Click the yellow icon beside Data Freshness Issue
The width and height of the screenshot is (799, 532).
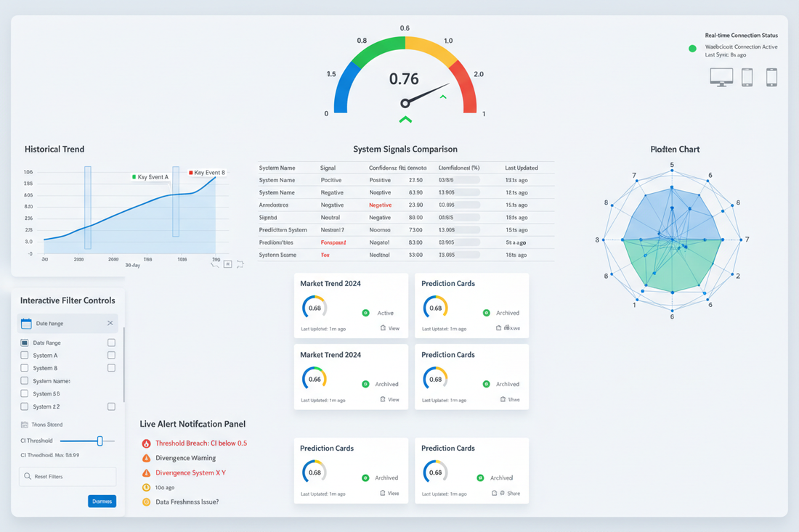(146, 502)
